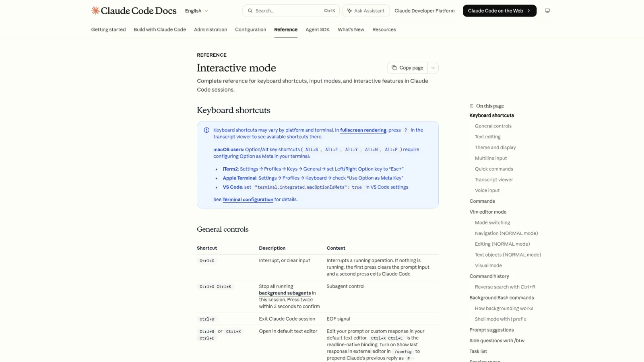This screenshot has width=644, height=362.
Task: Follow the fullscreen rendering link
Action: pyautogui.click(x=363, y=130)
